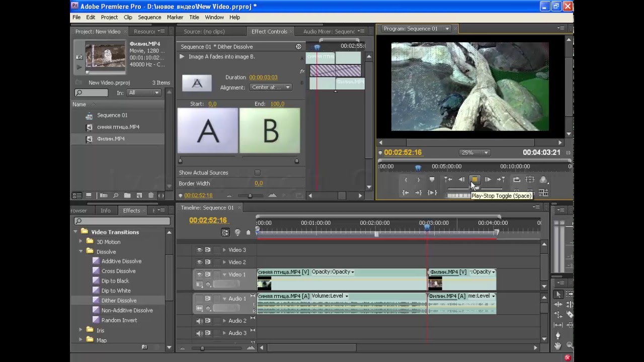Screen dimensions: 644x362
Task: Click the New Item icon
Action: 139,195
